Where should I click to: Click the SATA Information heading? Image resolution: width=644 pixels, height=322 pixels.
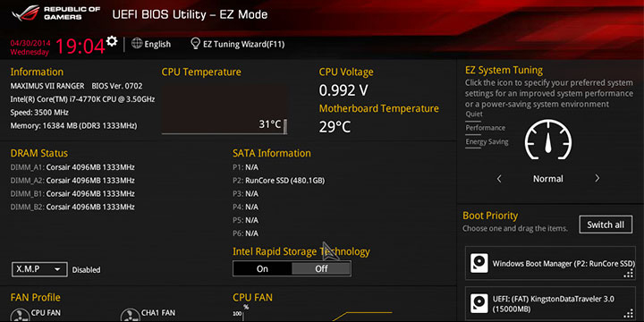tap(272, 153)
